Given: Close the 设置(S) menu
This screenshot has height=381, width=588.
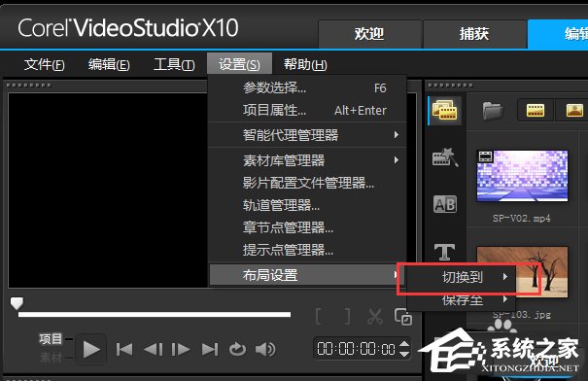Looking at the screenshot, I should [239, 64].
